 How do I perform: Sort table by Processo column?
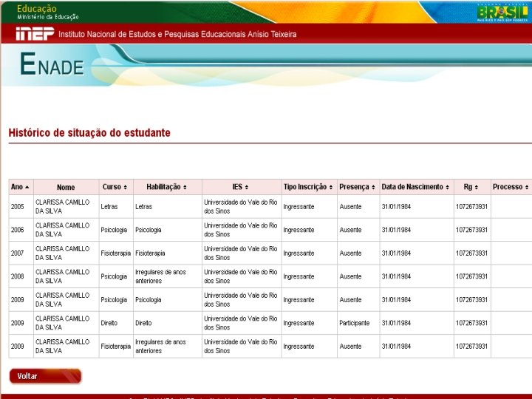(x=511, y=187)
